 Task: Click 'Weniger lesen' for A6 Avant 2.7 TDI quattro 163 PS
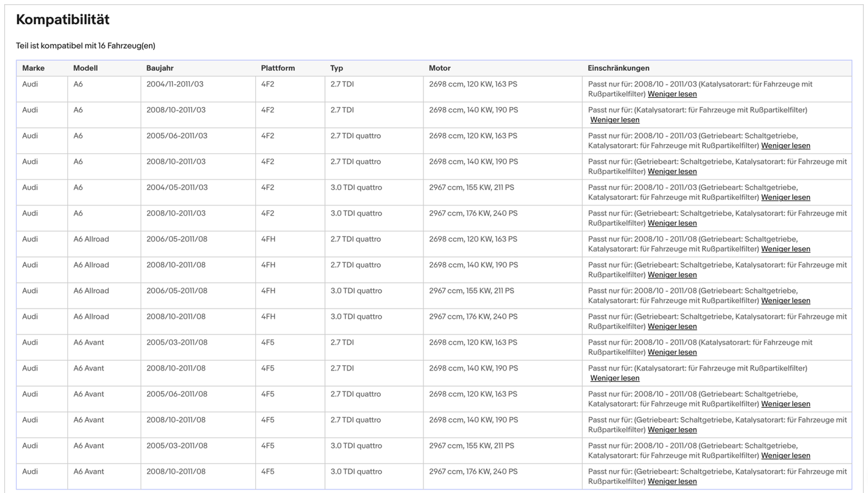click(785, 404)
